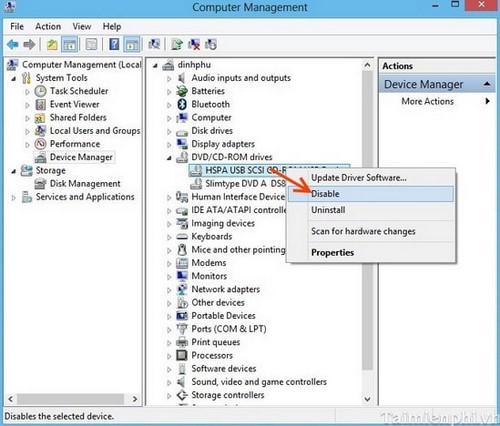Click the Storage controllers icon
500x426 pixels.
coord(182,395)
